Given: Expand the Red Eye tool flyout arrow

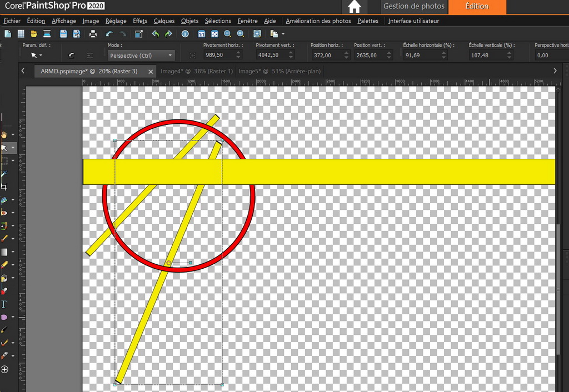Looking at the screenshot, I should click(x=13, y=213).
